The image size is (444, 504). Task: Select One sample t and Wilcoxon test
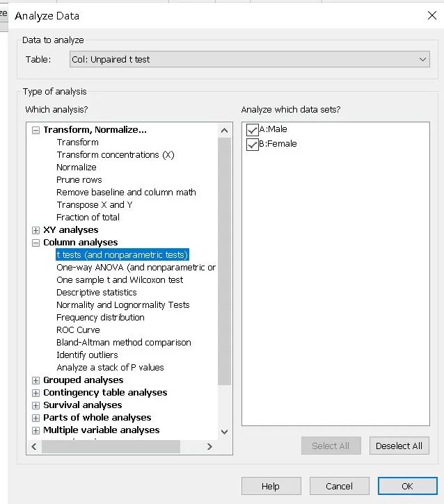pyautogui.click(x=120, y=279)
